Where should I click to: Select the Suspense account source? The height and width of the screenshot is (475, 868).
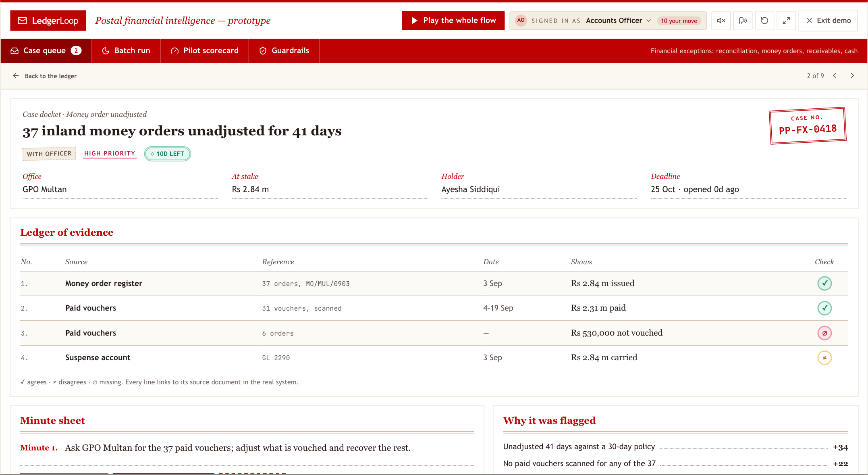click(98, 358)
